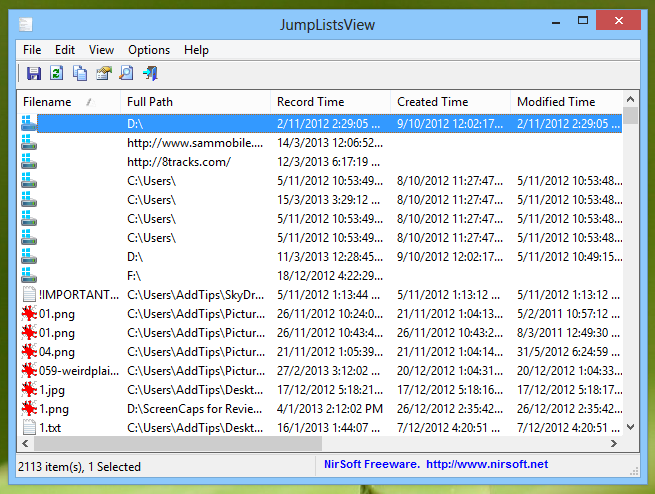Viewport: 655px width, 494px height.
Task: Click the Save toolbar icon
Action: tap(33, 73)
